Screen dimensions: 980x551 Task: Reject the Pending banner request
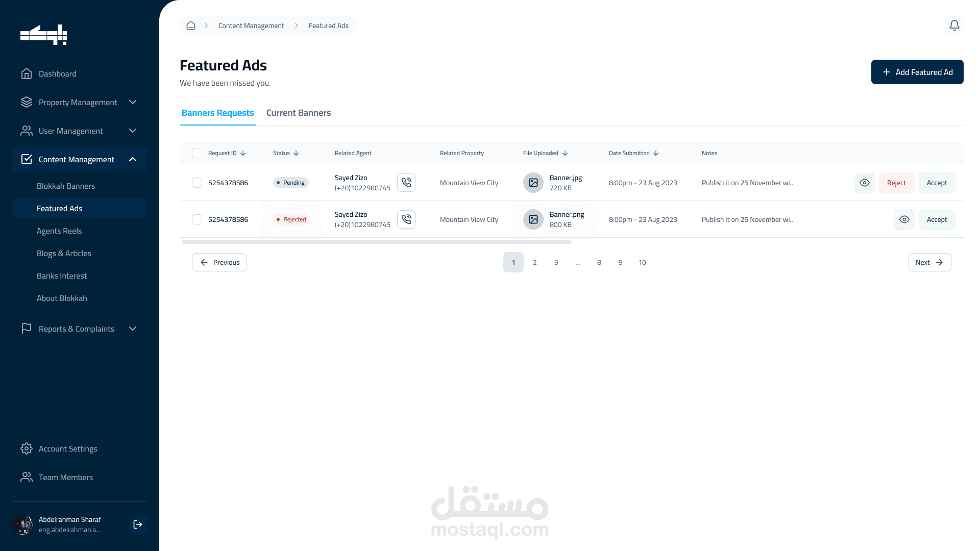(x=896, y=183)
